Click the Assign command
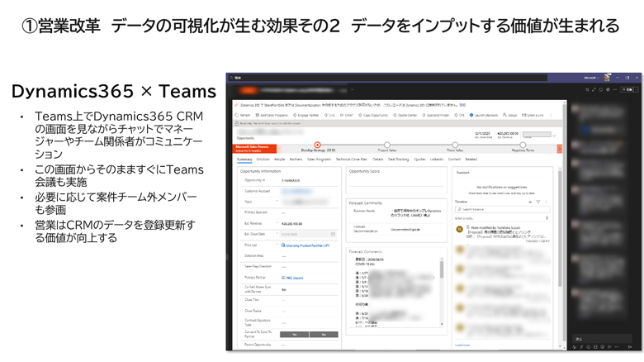Image resolution: width=644 pixels, height=362 pixels. click(x=510, y=115)
